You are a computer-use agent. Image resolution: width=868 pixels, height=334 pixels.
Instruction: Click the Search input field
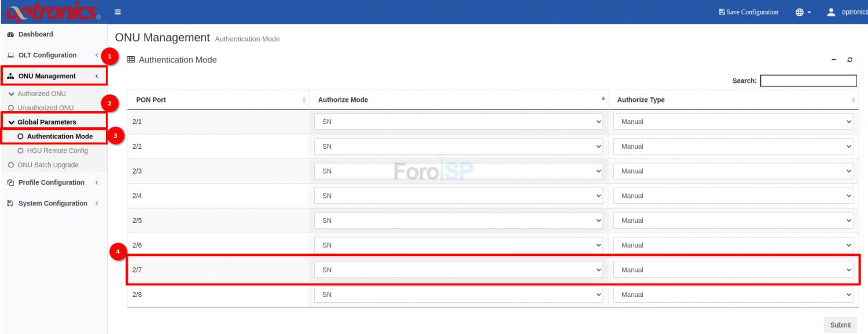click(808, 81)
